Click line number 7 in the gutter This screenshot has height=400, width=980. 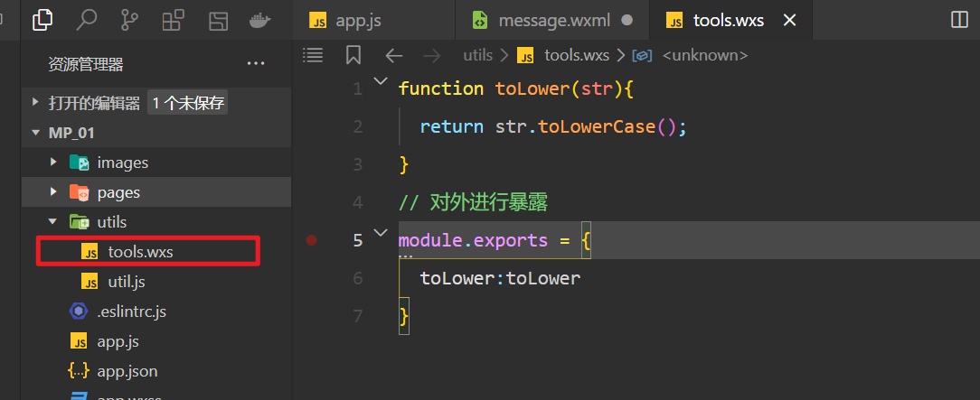point(357,316)
